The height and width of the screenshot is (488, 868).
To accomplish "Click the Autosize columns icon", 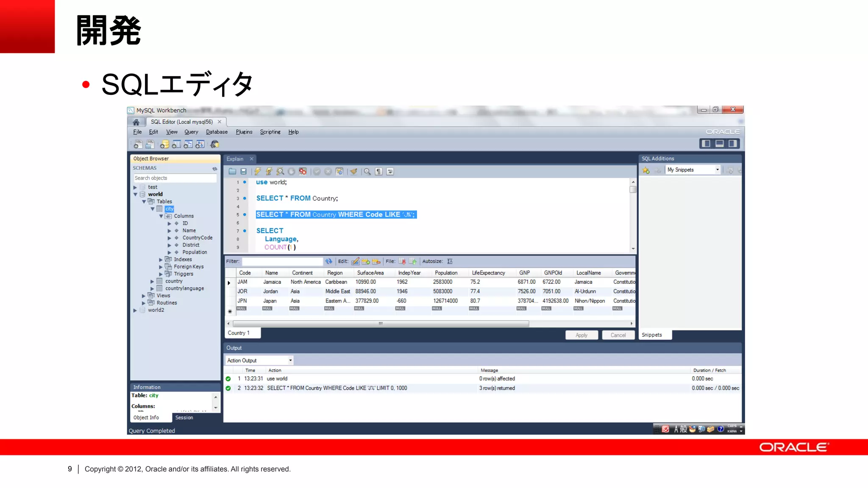I will pyautogui.click(x=450, y=261).
